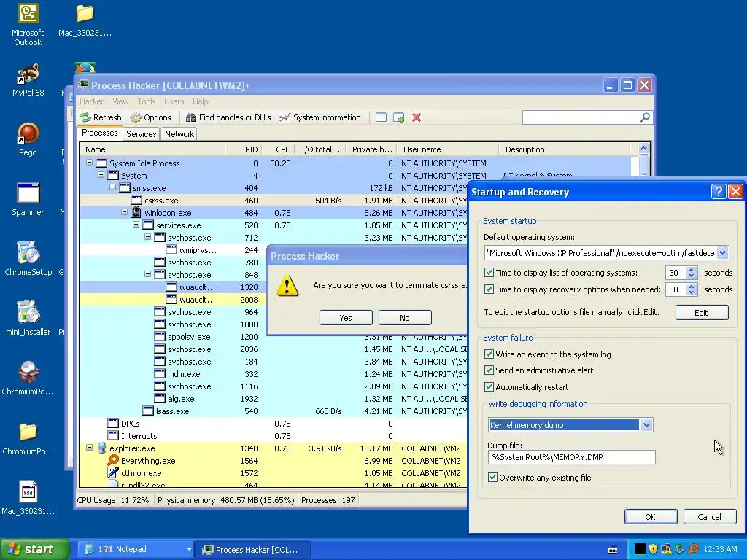
Task: Click the winlogon.exe process icon
Action: click(x=136, y=212)
